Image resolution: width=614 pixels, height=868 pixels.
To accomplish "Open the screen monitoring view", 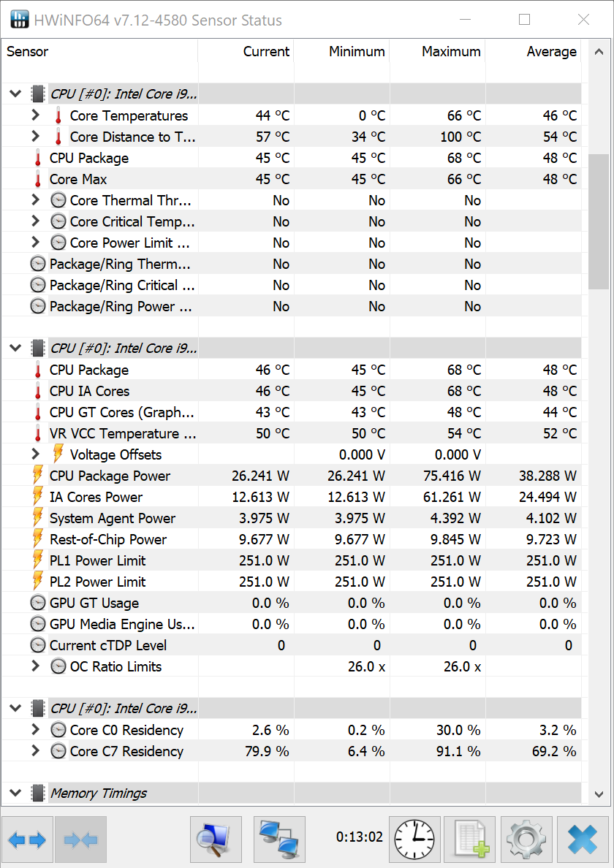I will (x=216, y=840).
